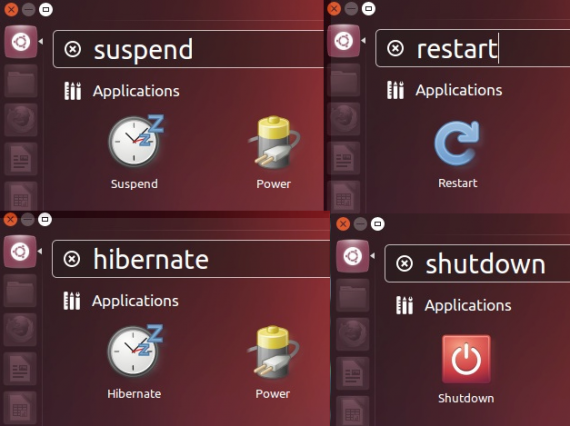Click Ubuntu Dash button in shutdown panel

coord(353,256)
